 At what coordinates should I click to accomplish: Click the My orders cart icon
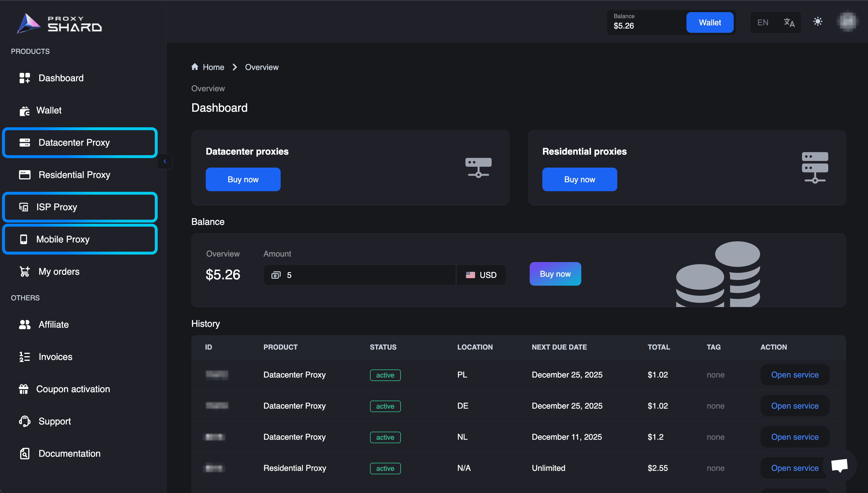click(x=24, y=272)
